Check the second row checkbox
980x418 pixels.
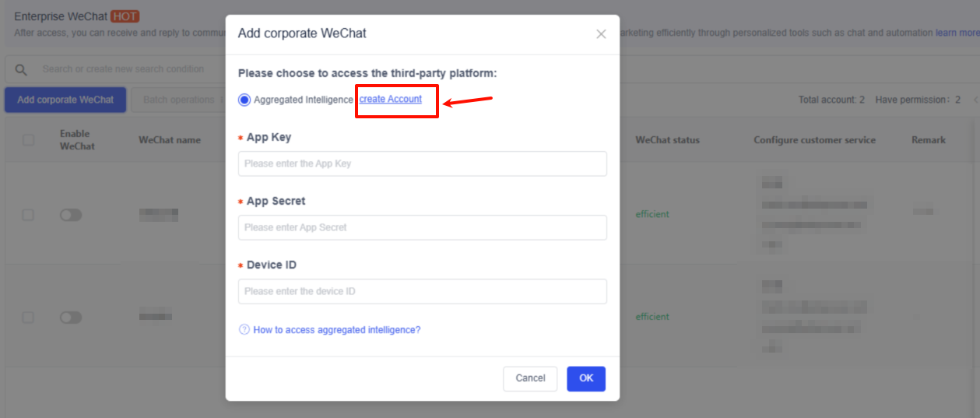pyautogui.click(x=28, y=318)
